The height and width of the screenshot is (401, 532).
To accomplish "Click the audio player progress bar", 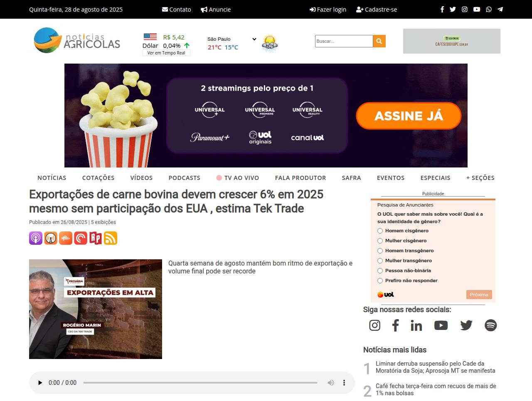I will click(x=200, y=383).
